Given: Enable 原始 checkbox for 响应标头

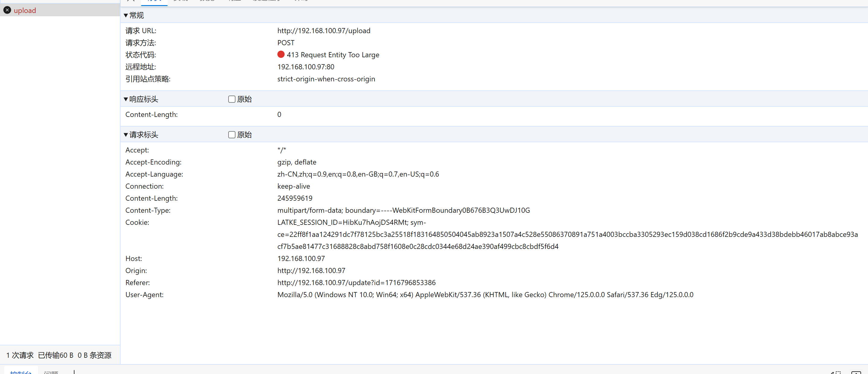Looking at the screenshot, I should (232, 99).
